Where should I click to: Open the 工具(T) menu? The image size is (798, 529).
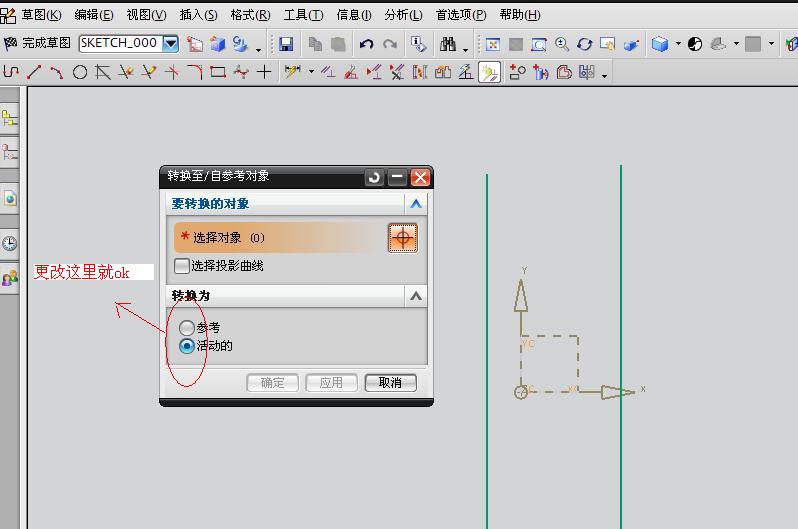point(303,15)
